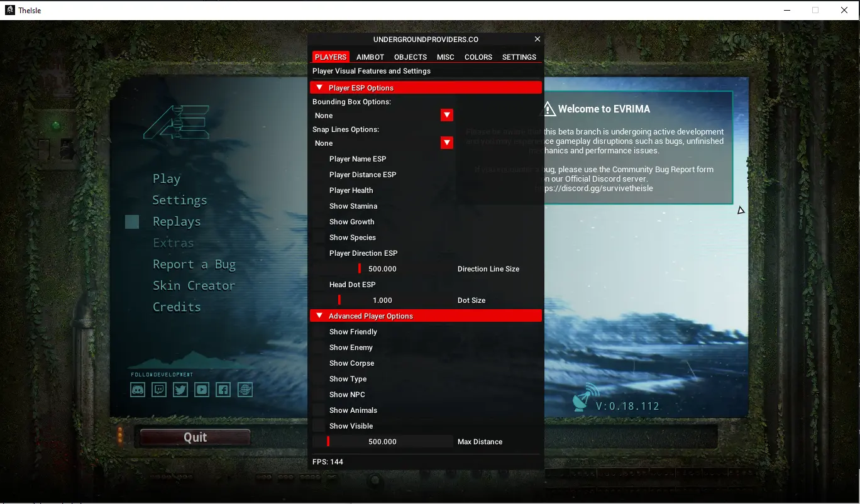Click the discord.gg/survivetheisle link
Viewport: 860px width, 504px height.
594,188
